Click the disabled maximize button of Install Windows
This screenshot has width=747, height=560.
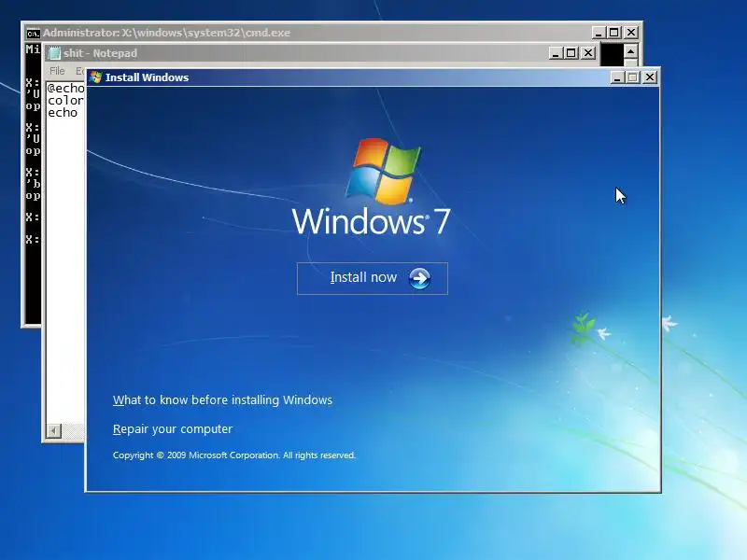633,77
